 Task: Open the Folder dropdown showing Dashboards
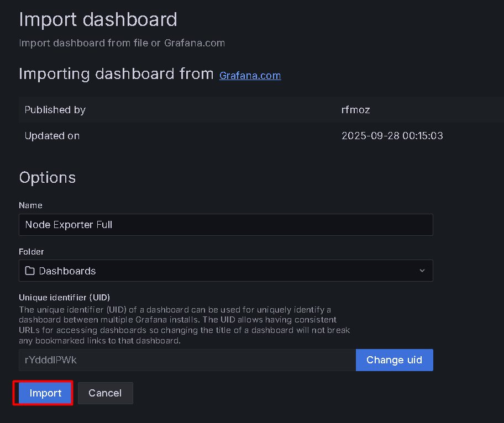pos(225,271)
